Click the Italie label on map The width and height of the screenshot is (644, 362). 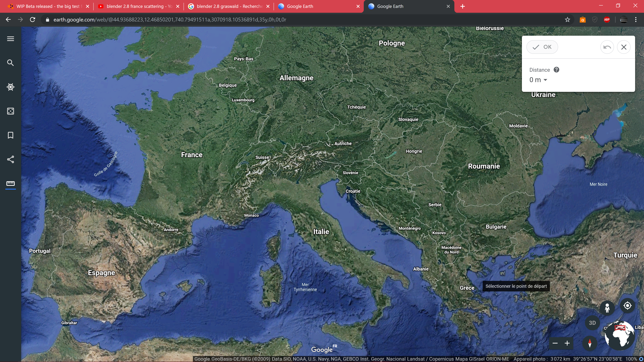point(321,232)
